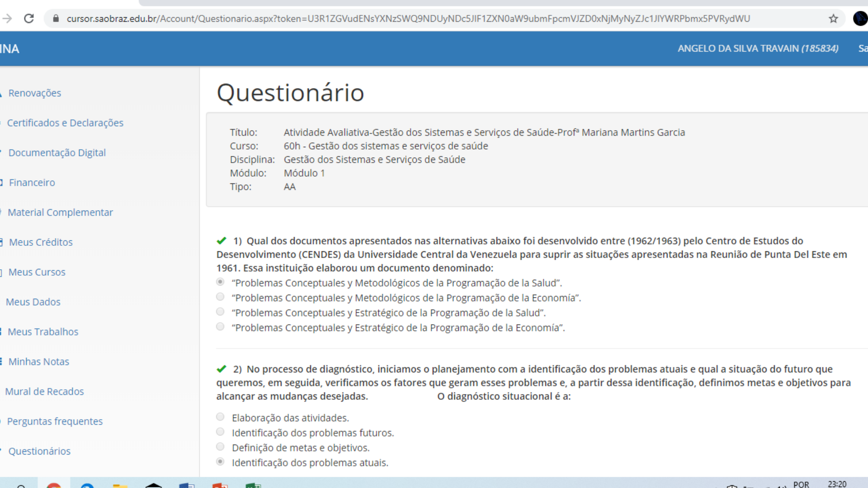The width and height of the screenshot is (868, 488).
Task: Choose 'Definição de metas e objetivos' option
Action: (x=220, y=447)
